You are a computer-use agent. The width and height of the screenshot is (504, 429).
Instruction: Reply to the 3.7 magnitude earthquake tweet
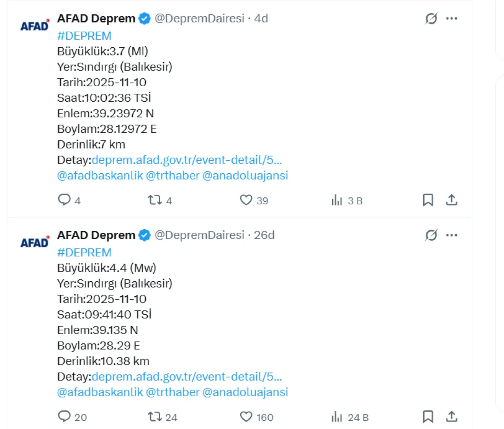click(x=64, y=200)
